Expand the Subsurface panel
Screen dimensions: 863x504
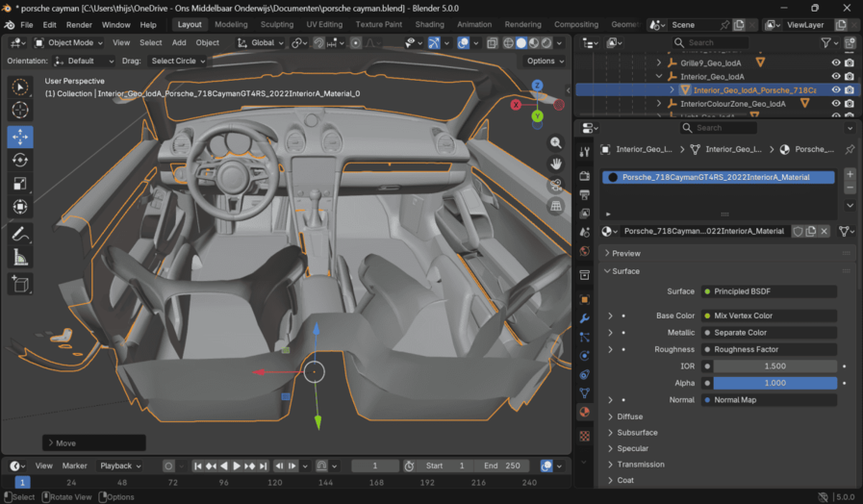[x=637, y=433]
